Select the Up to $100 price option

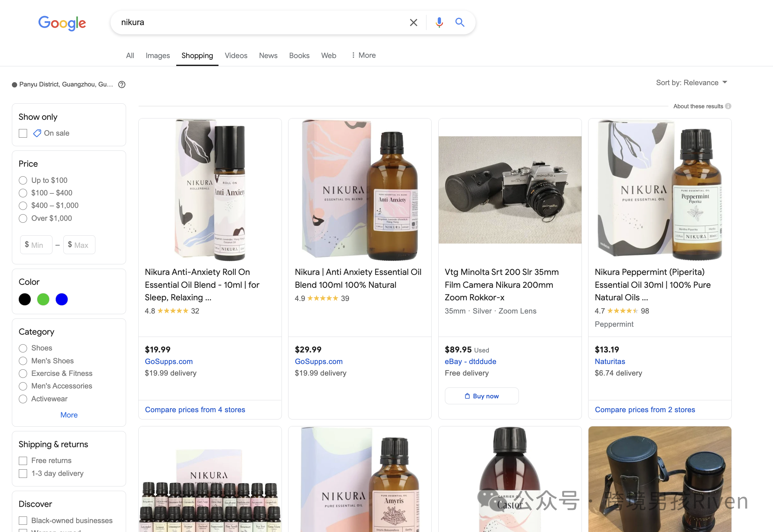tap(23, 180)
